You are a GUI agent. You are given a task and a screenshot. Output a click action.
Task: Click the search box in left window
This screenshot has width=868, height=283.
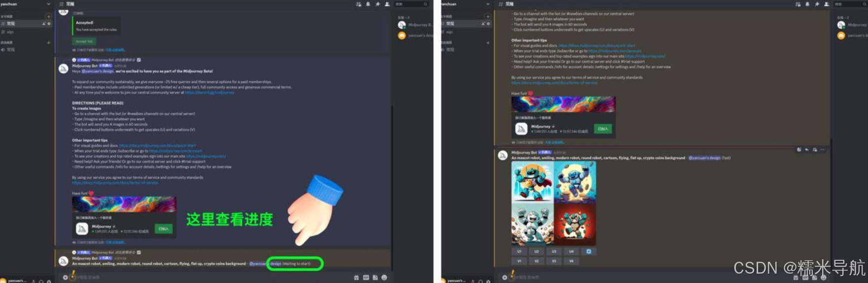[411, 4]
